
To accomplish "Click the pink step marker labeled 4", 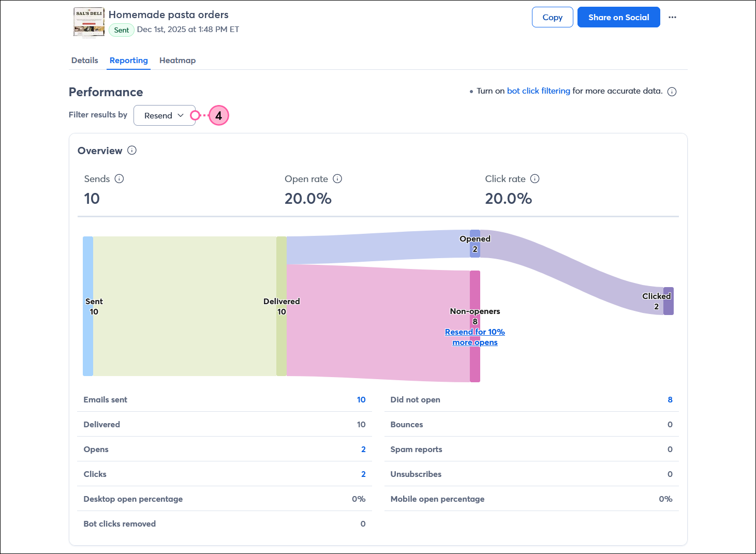I will (218, 115).
